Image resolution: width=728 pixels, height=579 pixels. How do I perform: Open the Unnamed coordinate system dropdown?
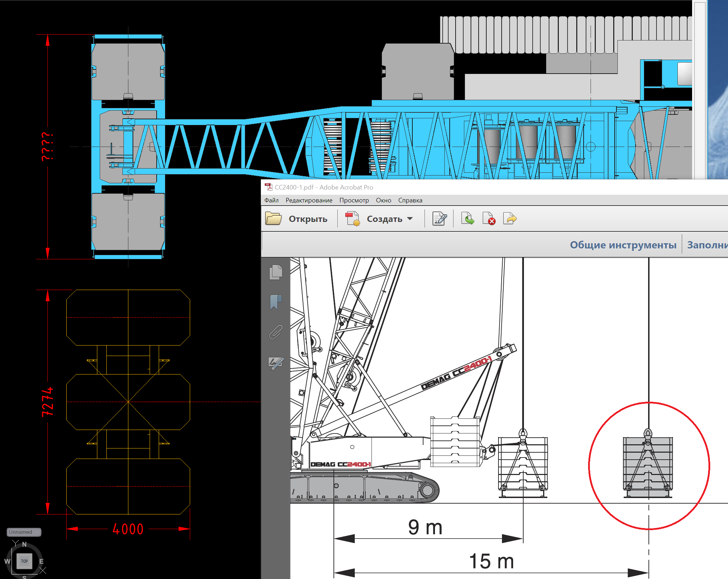tap(24, 532)
